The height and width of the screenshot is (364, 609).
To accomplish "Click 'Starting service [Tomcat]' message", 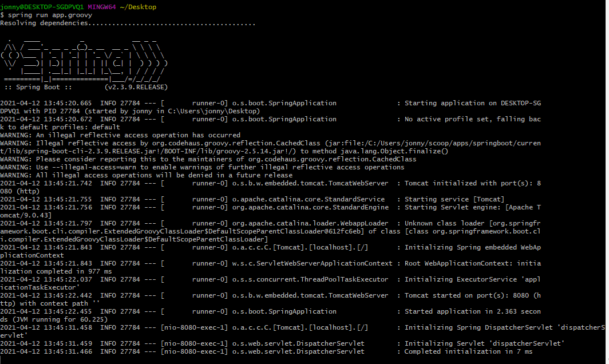I will (454, 199).
